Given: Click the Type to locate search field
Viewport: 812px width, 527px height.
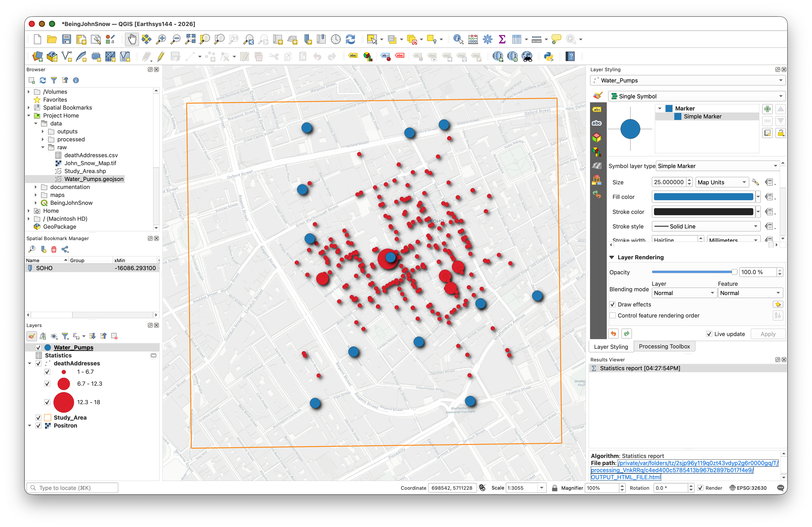Looking at the screenshot, I should 72,488.
